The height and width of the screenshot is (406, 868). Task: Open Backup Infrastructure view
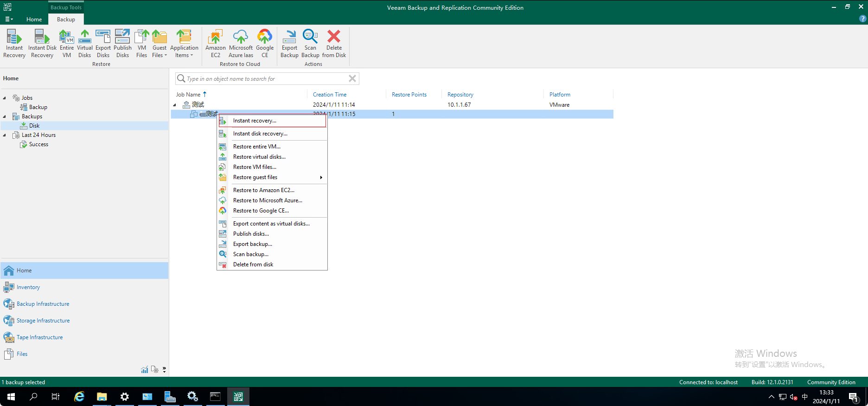click(84, 304)
